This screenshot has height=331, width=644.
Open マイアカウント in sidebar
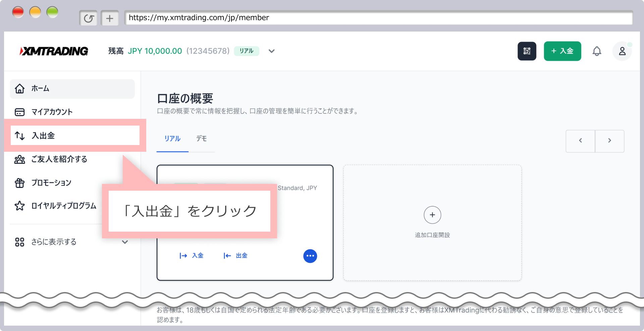(72, 112)
